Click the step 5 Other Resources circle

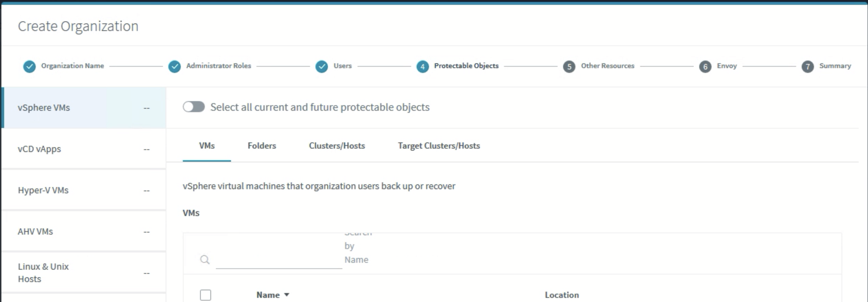point(569,66)
